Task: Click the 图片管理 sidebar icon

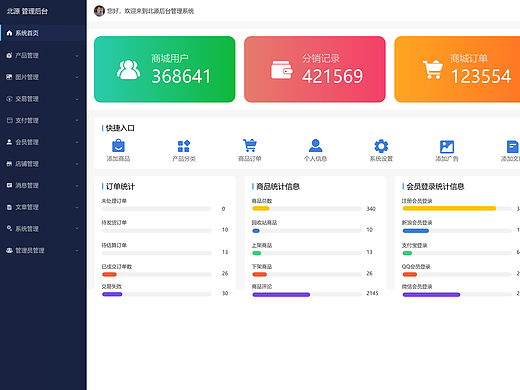Action: 9,77
